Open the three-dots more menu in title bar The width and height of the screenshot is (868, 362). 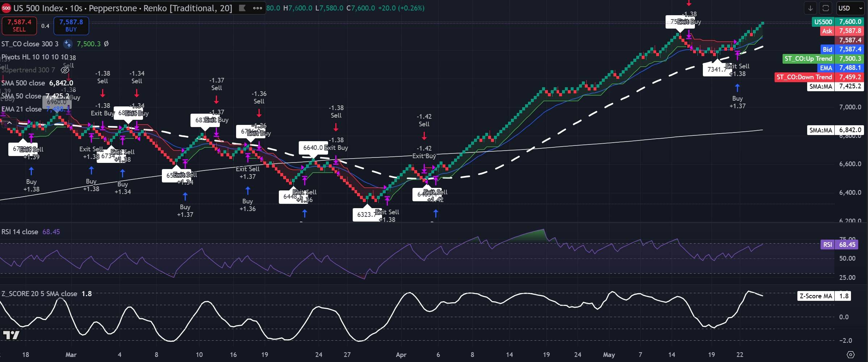pyautogui.click(x=257, y=8)
